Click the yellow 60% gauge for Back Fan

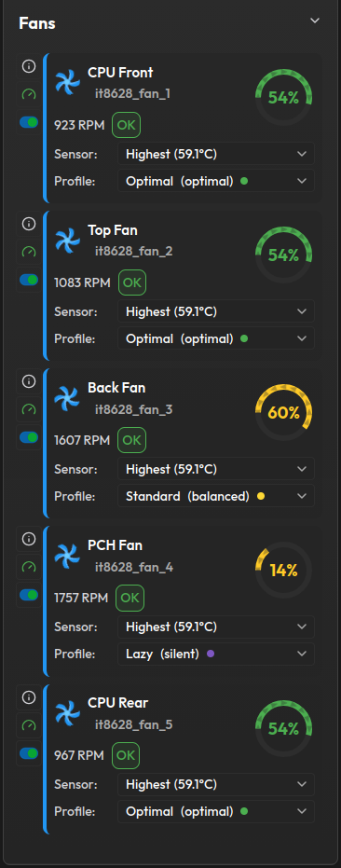click(283, 412)
